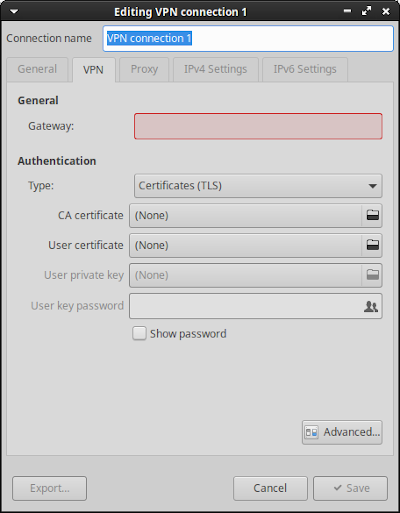Maximize the Editing VPN connection window

click(x=366, y=11)
